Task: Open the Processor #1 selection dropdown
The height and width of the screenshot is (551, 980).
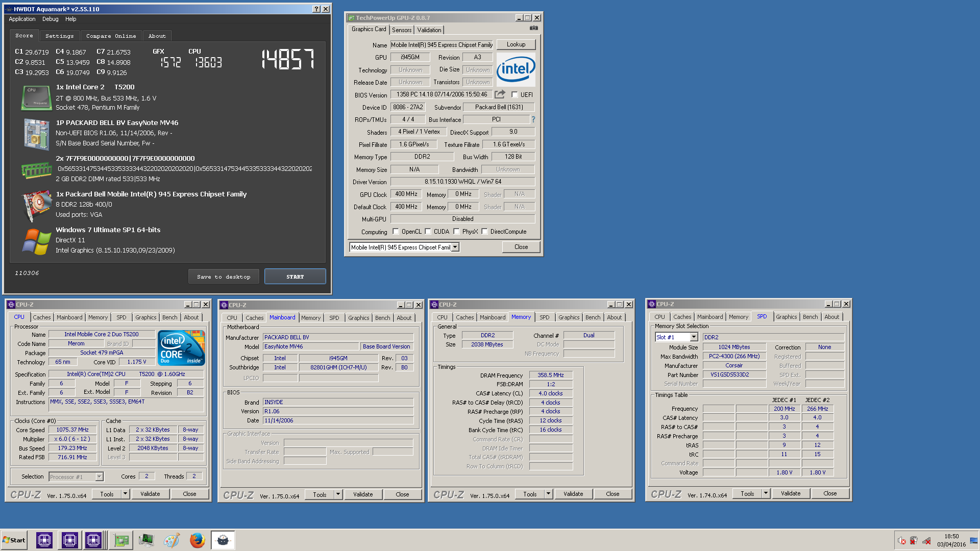Action: tap(99, 477)
